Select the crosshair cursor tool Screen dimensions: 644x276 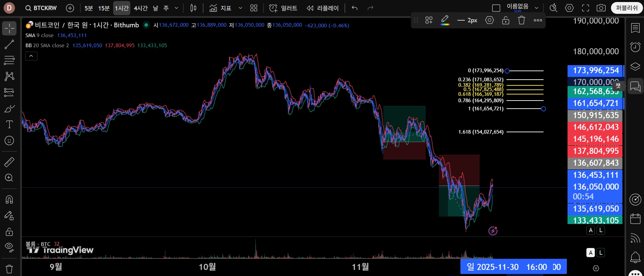click(9, 28)
